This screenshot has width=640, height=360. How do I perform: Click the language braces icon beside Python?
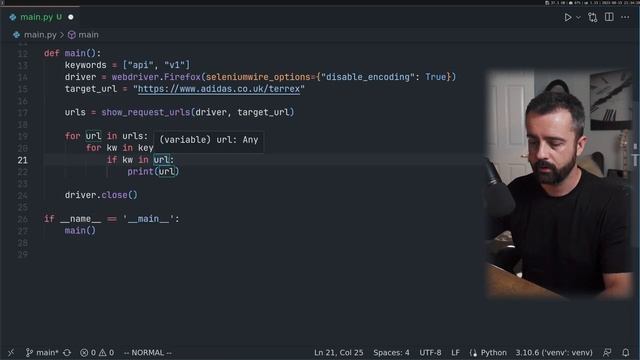pyautogui.click(x=473, y=353)
